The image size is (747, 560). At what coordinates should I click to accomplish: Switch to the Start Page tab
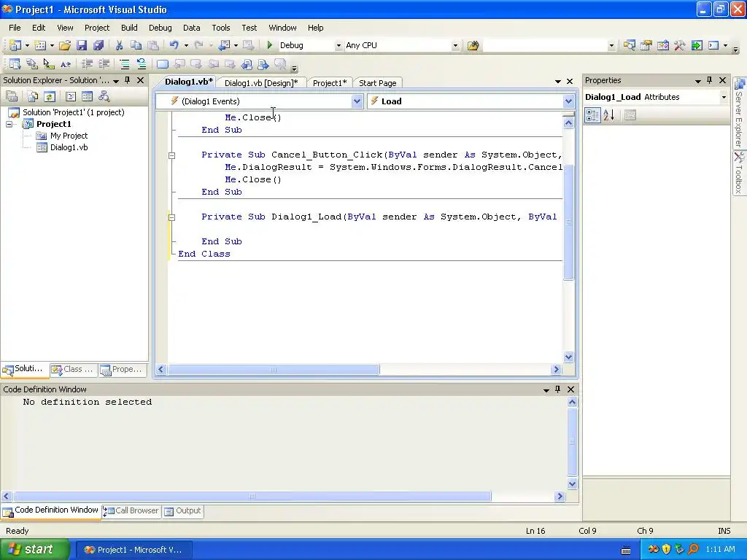coord(378,83)
